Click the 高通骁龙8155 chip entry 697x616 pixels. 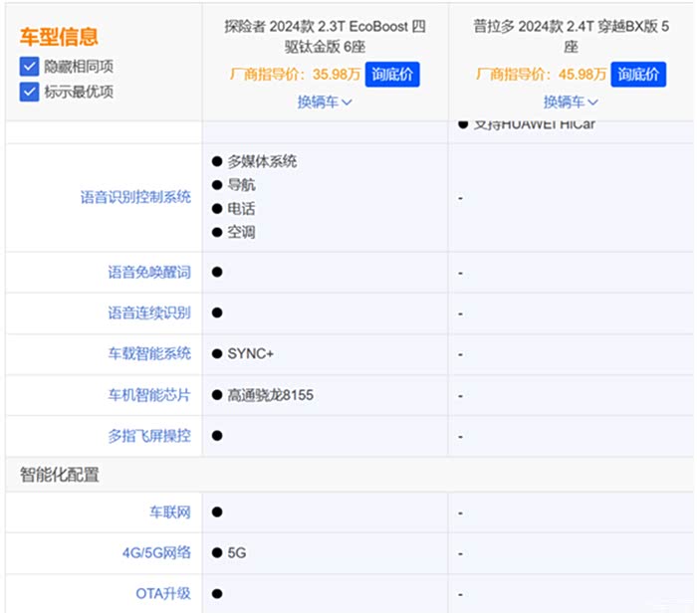pos(270,395)
